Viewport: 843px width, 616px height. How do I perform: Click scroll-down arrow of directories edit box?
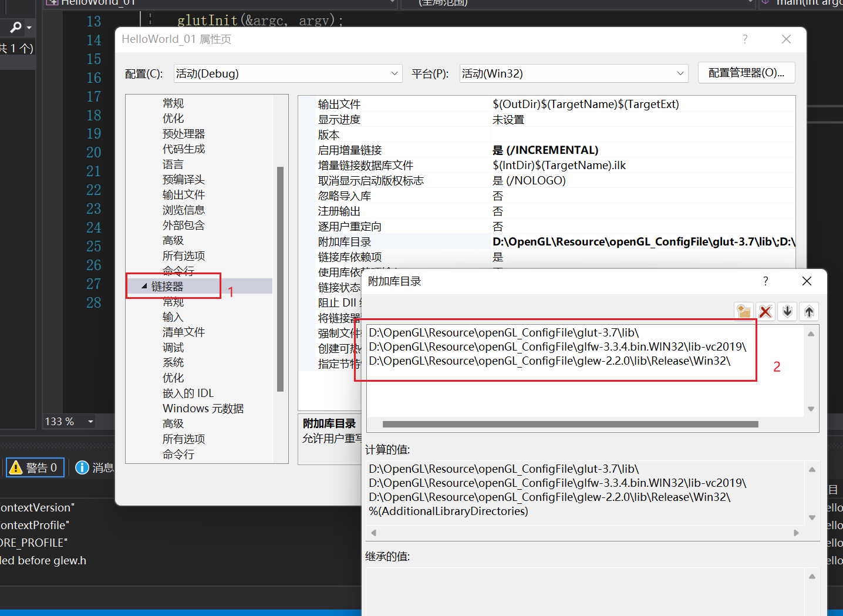tap(811, 409)
